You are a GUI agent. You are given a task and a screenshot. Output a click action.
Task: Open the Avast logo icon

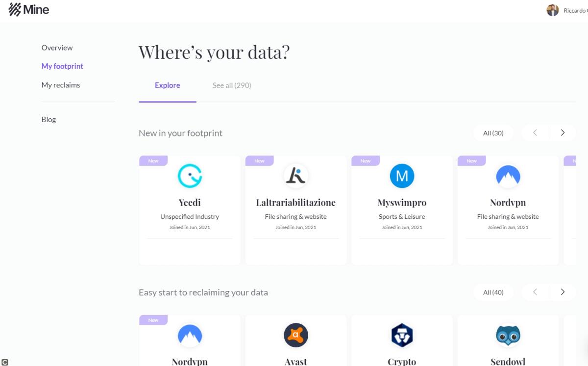pyautogui.click(x=295, y=336)
